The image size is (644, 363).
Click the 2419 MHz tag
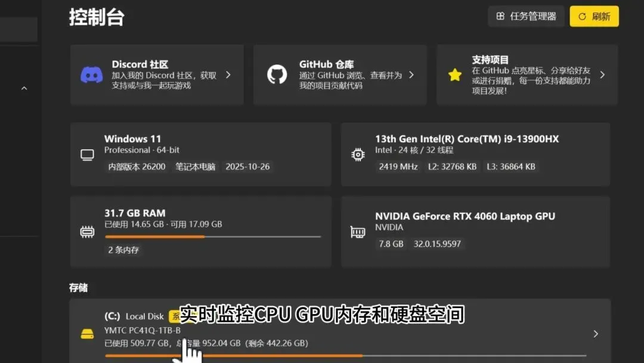[x=398, y=167]
